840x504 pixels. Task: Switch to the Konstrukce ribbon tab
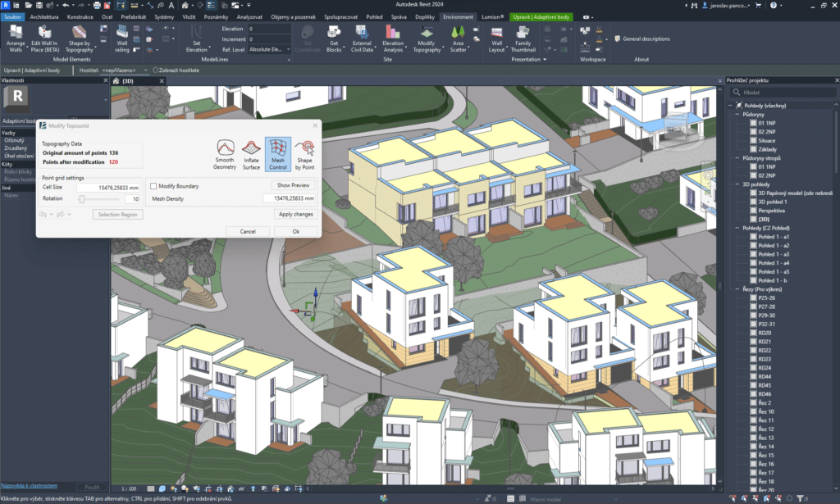80,17
